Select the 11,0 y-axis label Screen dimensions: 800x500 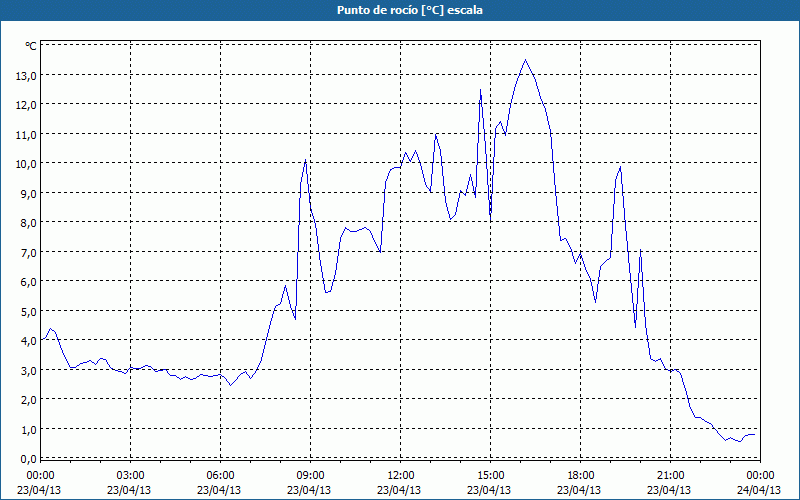pyautogui.click(x=26, y=135)
